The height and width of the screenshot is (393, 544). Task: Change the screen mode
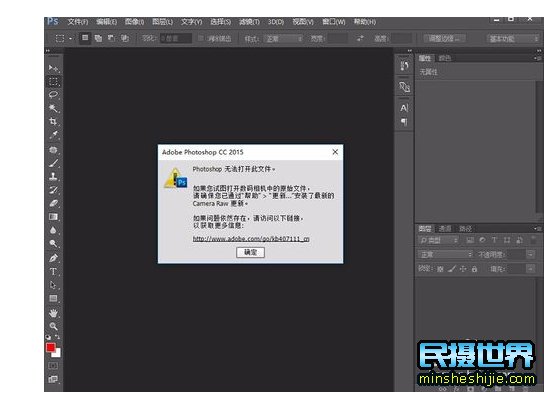[53, 379]
